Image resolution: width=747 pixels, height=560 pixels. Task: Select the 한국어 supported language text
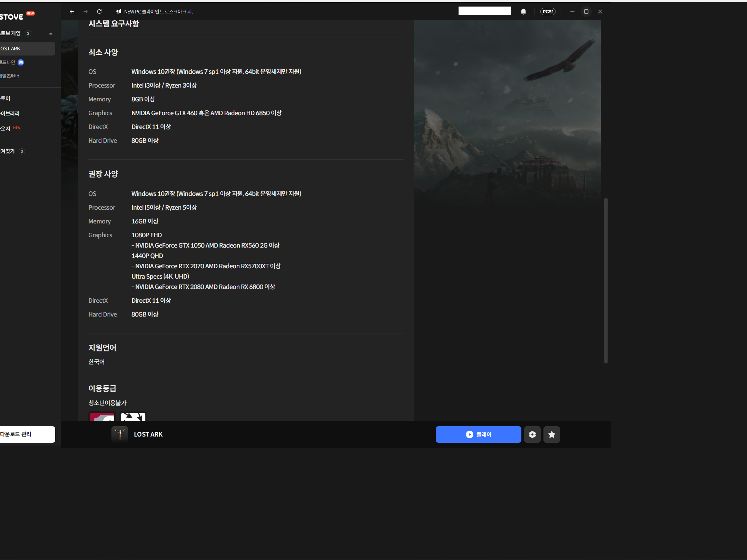point(96,362)
